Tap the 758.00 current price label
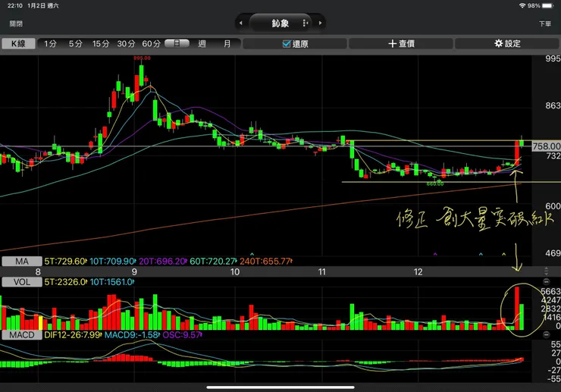This screenshot has width=561, height=392. coord(547,146)
